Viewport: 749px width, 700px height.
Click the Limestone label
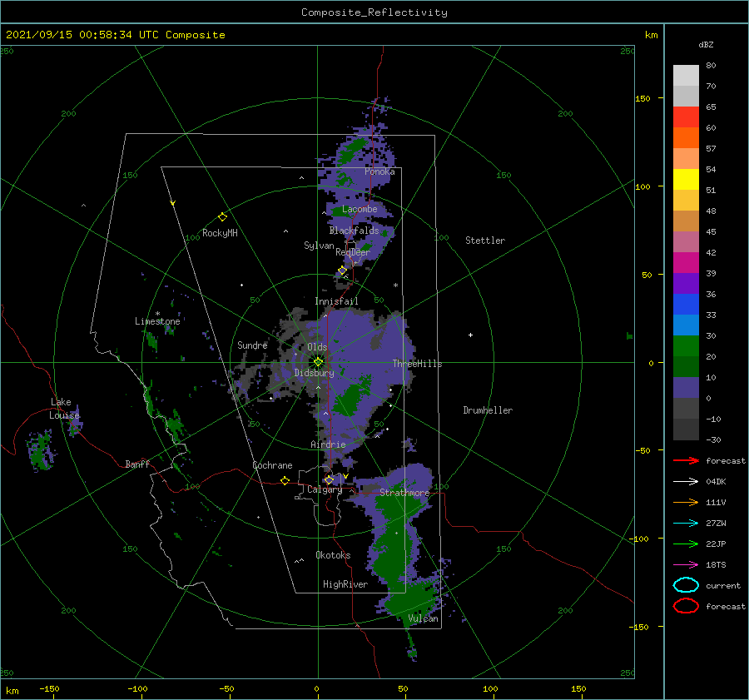[157, 321]
